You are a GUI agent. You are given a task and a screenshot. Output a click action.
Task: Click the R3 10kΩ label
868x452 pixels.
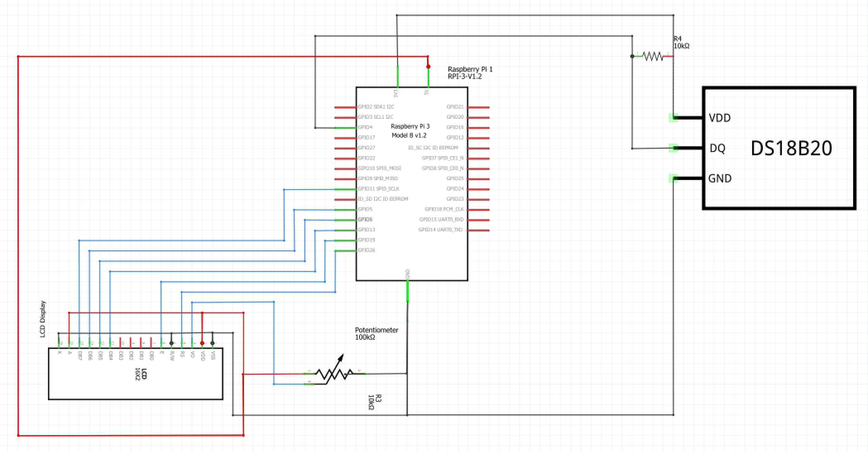pyautogui.click(x=375, y=402)
